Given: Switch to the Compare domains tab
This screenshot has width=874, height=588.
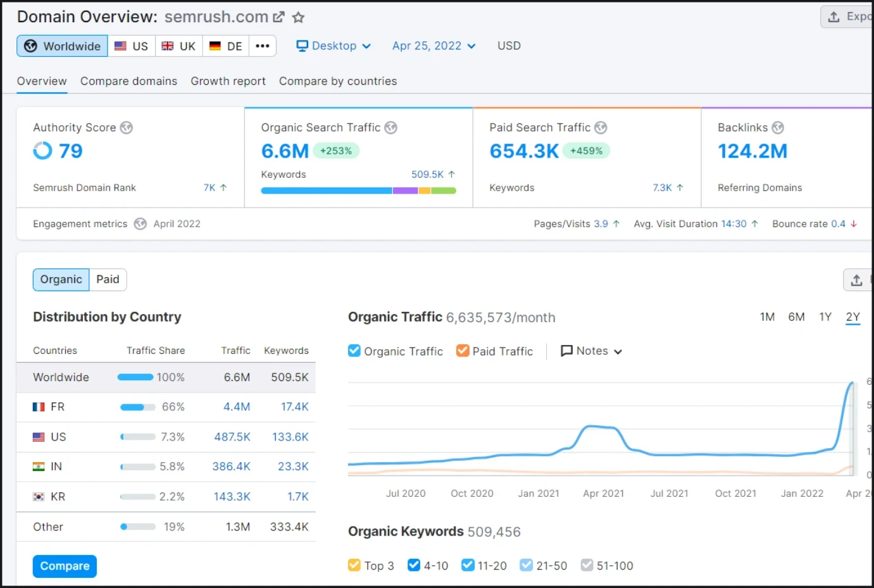Looking at the screenshot, I should pyautogui.click(x=128, y=81).
